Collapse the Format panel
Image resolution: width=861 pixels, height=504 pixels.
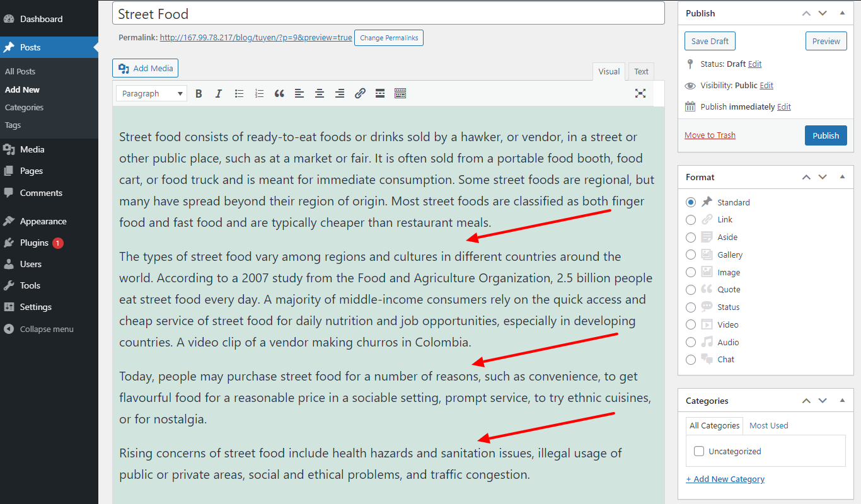click(843, 177)
